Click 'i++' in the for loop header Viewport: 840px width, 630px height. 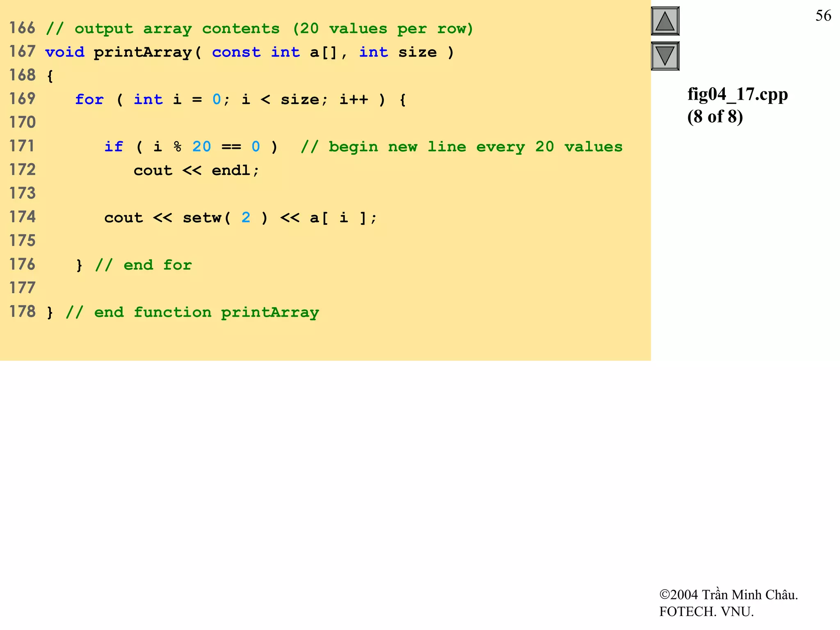coord(354,100)
